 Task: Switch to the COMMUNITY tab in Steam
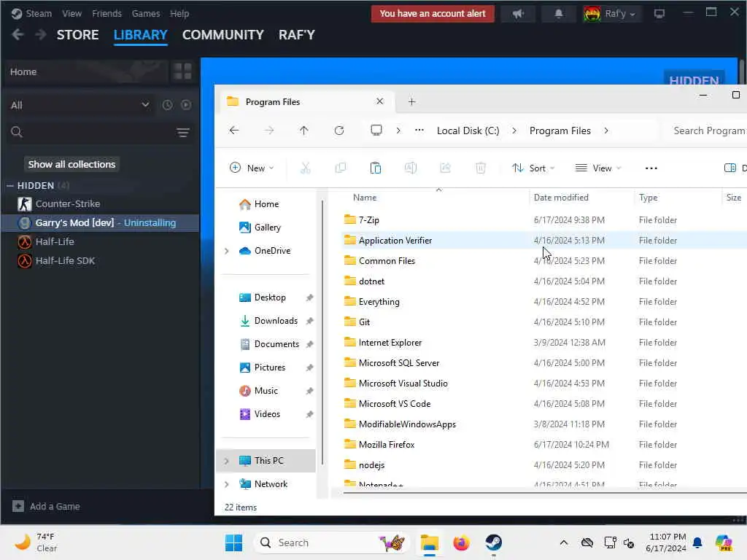223,35
